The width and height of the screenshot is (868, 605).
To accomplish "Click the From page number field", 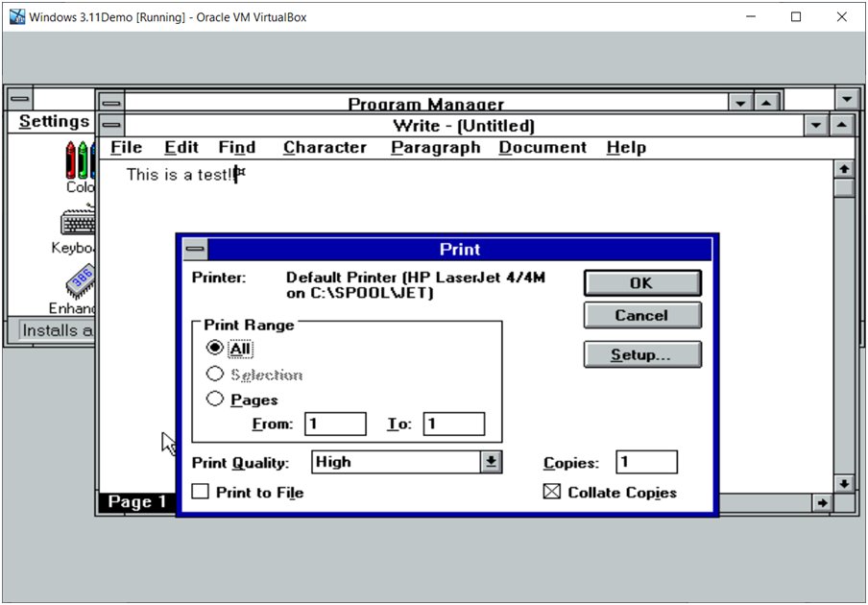I will (335, 423).
